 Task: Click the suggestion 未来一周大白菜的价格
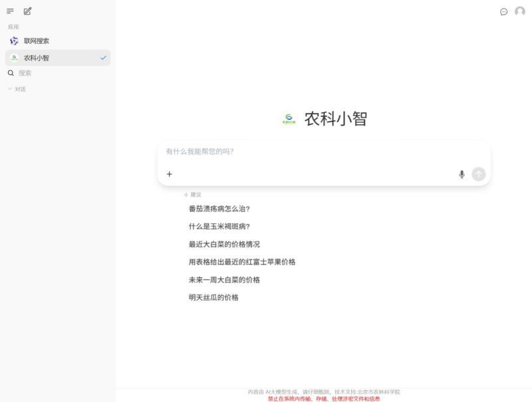click(225, 280)
